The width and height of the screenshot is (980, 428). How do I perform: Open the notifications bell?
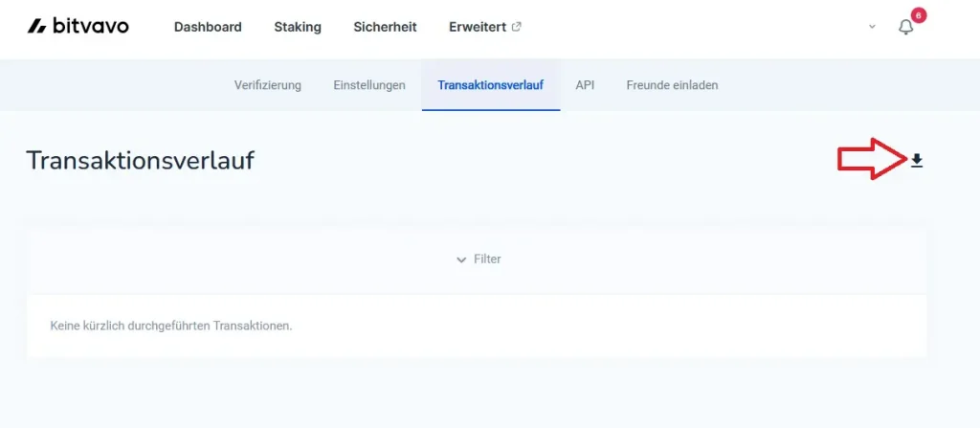click(x=905, y=28)
